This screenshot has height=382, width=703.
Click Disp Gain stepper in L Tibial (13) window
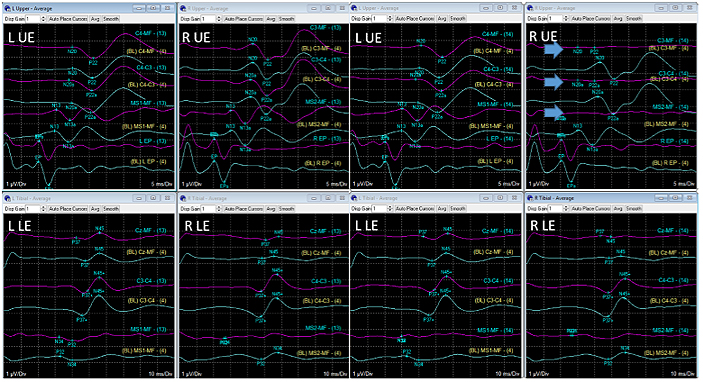(43, 208)
